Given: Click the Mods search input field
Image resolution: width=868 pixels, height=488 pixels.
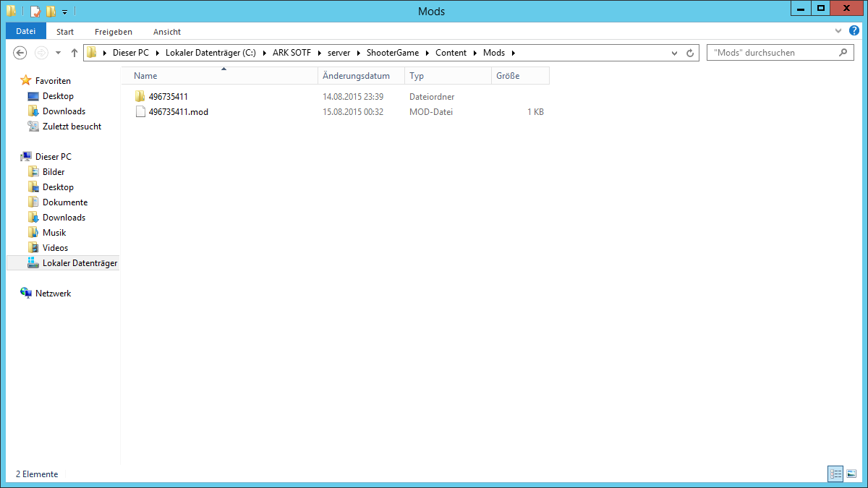Looking at the screenshot, I should point(773,53).
